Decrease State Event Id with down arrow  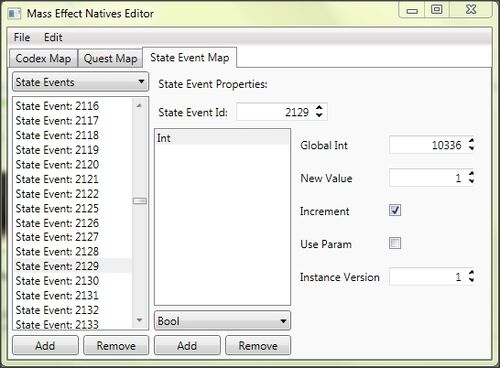[x=319, y=116]
